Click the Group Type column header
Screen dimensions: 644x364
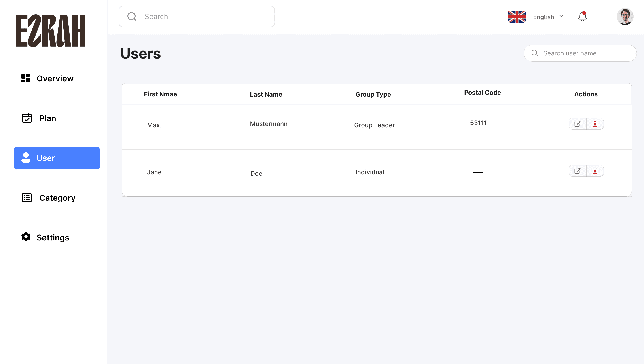pyautogui.click(x=373, y=94)
